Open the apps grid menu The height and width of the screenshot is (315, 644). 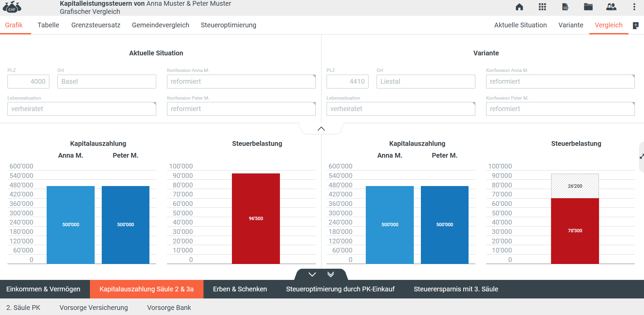pyautogui.click(x=542, y=7)
